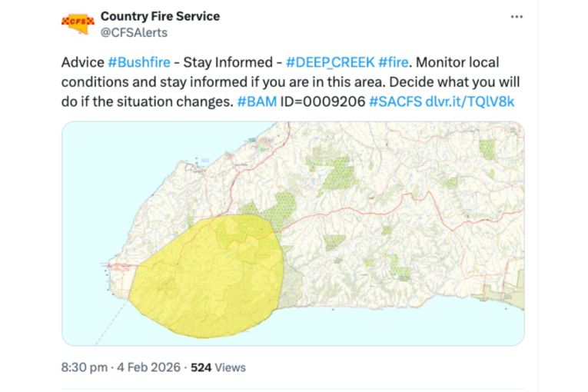Open the #SACFS hashtag
588x392 pixels.
(x=395, y=101)
